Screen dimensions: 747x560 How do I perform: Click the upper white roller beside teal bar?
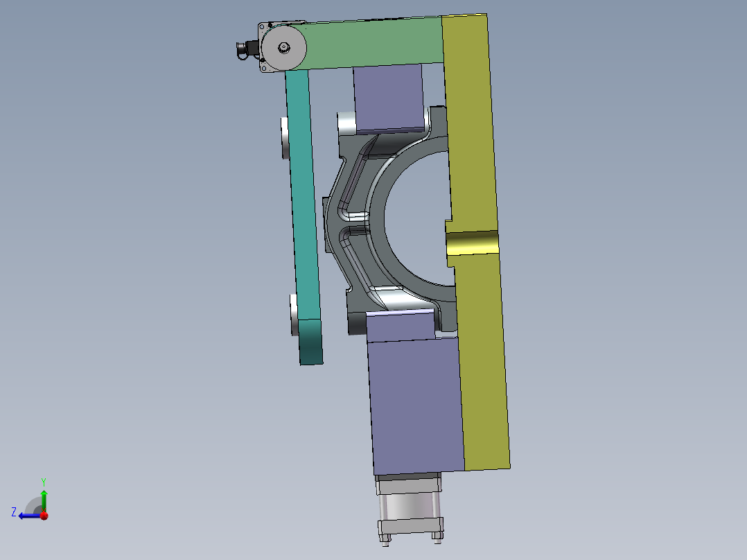coord(285,138)
